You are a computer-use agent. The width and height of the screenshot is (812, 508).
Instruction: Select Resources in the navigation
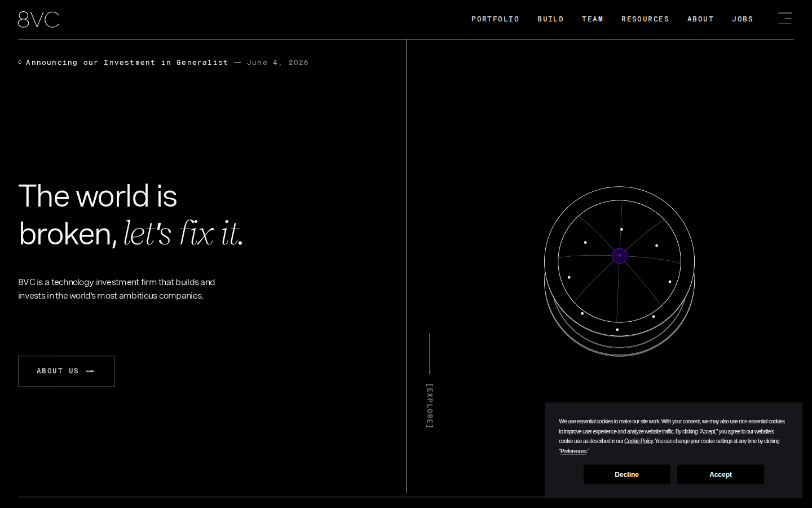645,19
